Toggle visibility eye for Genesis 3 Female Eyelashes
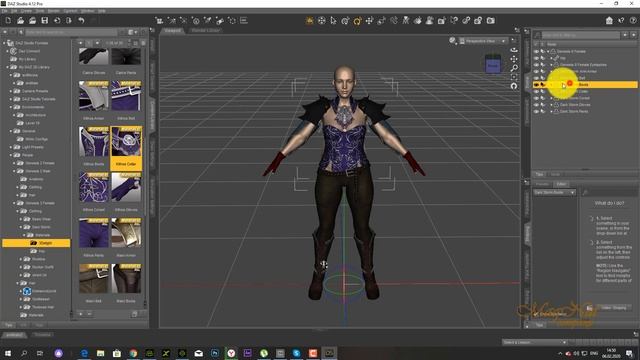 click(536, 64)
